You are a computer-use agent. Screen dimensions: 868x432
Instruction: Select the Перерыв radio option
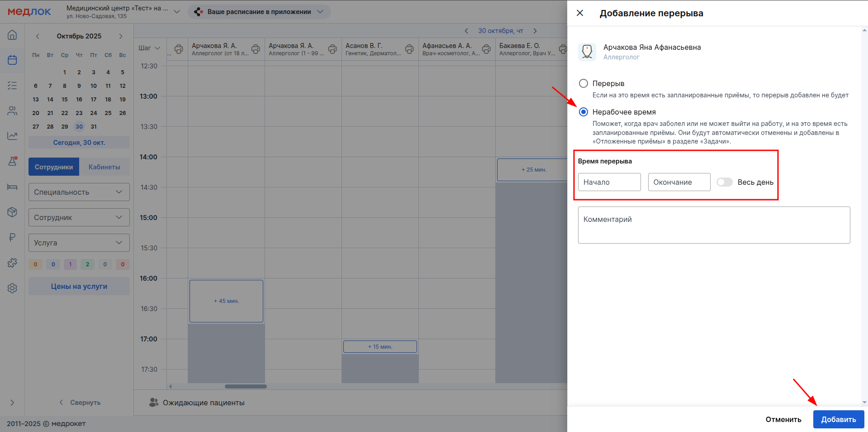pyautogui.click(x=583, y=83)
